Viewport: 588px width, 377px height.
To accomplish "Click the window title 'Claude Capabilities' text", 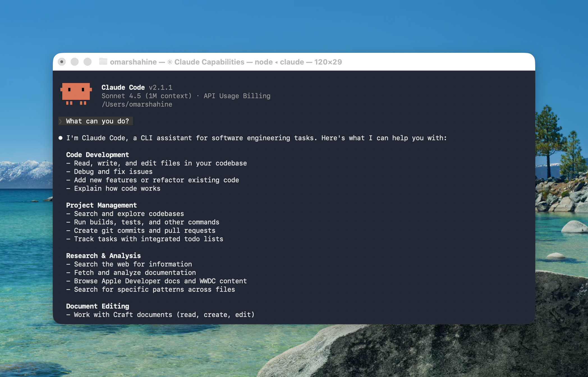I will click(x=209, y=62).
